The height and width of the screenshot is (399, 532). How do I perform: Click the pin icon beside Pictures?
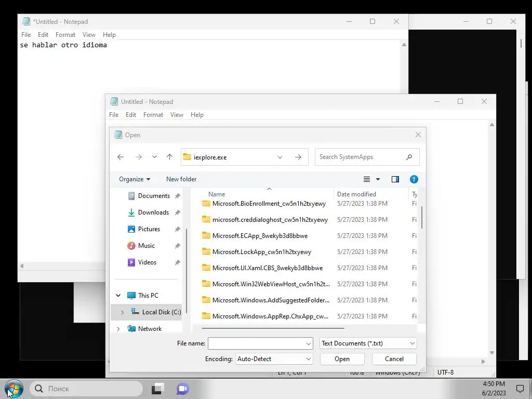click(177, 229)
